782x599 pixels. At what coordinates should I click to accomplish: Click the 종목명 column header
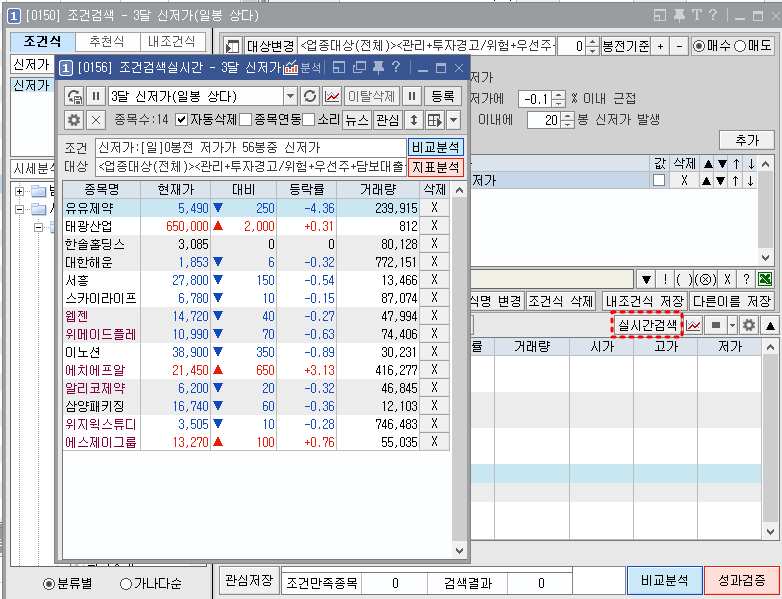tap(102, 190)
